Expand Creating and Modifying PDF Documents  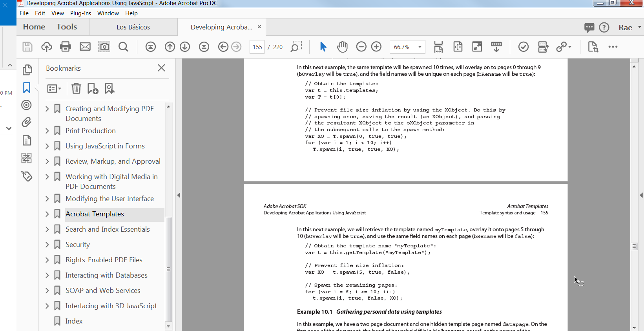coord(47,109)
